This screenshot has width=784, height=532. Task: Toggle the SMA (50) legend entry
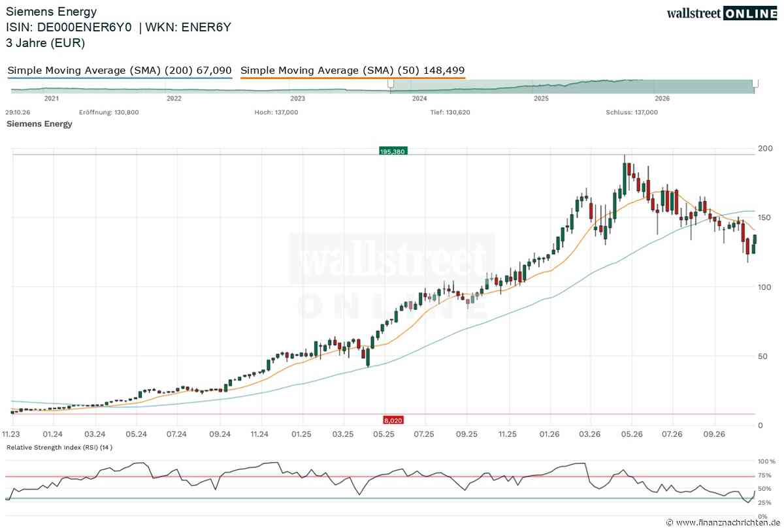(353, 70)
